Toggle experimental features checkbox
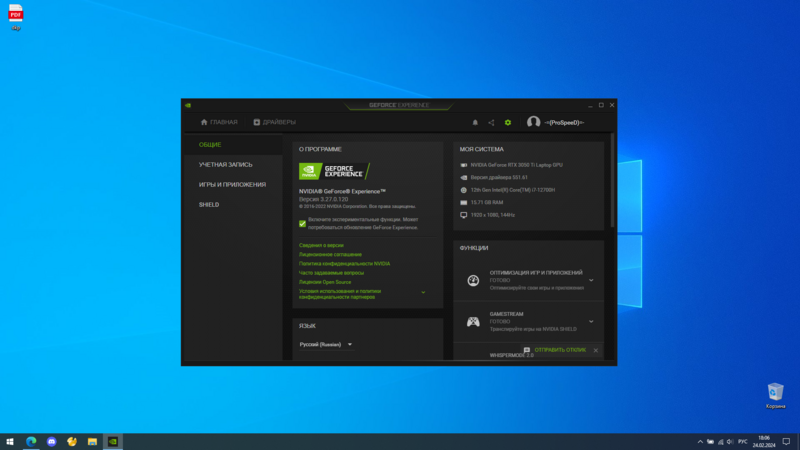800x450 pixels. (303, 223)
